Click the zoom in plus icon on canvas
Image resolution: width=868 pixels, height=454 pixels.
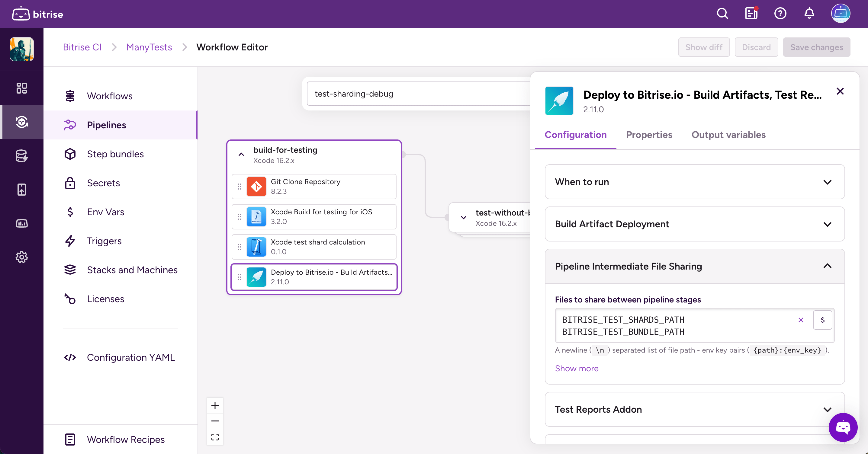[x=215, y=405]
